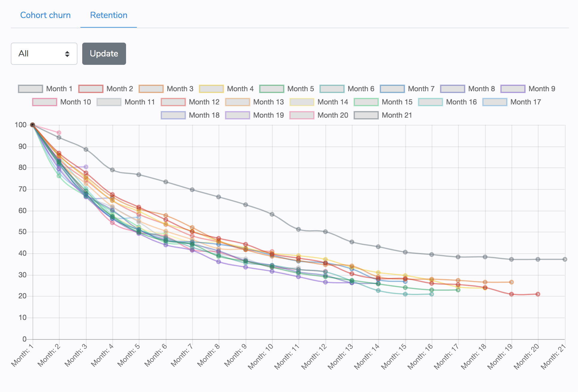Screen dimensions: 578x392
Task: Click the Month 10 pink legend box
Action: [44, 102]
